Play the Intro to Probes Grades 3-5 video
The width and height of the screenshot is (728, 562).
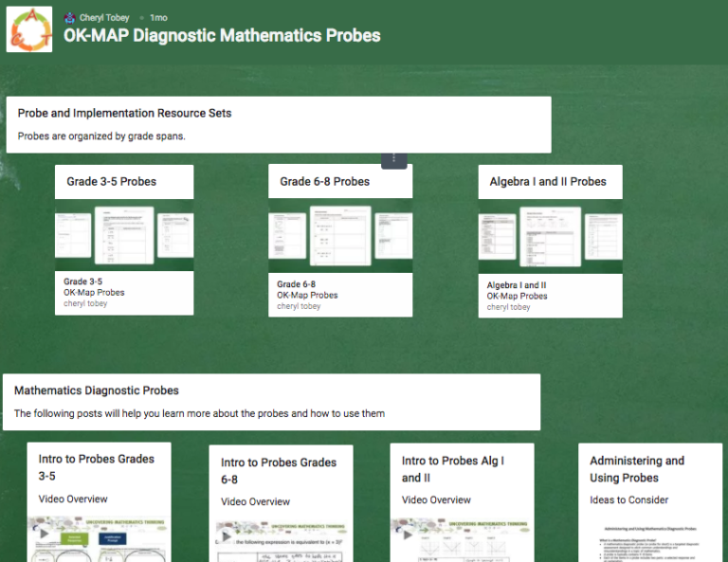coord(45,534)
